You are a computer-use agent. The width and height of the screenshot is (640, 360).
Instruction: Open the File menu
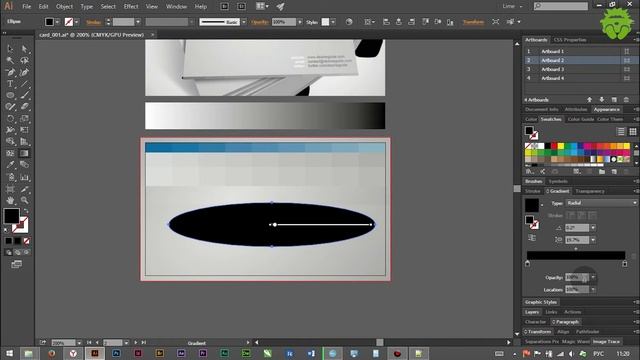tap(27, 7)
